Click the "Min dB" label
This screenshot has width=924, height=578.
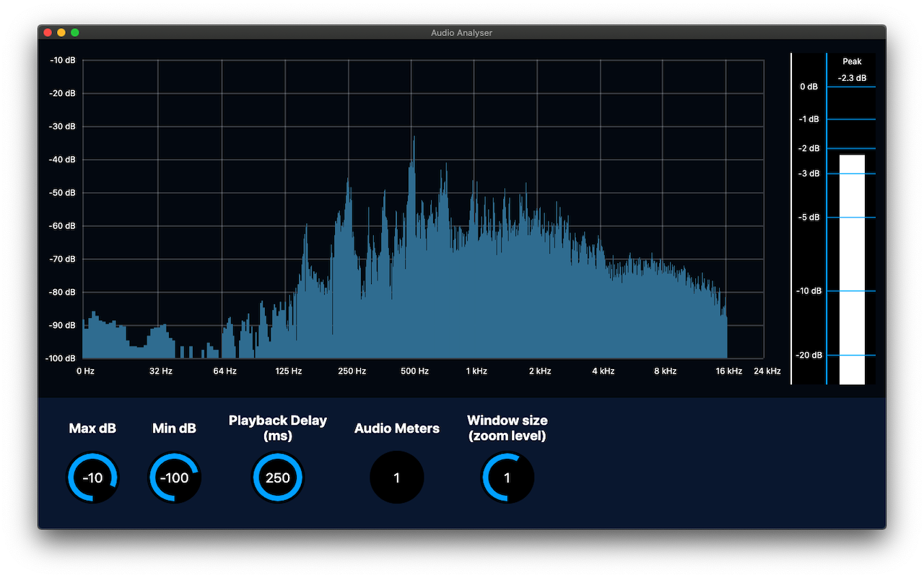click(174, 428)
